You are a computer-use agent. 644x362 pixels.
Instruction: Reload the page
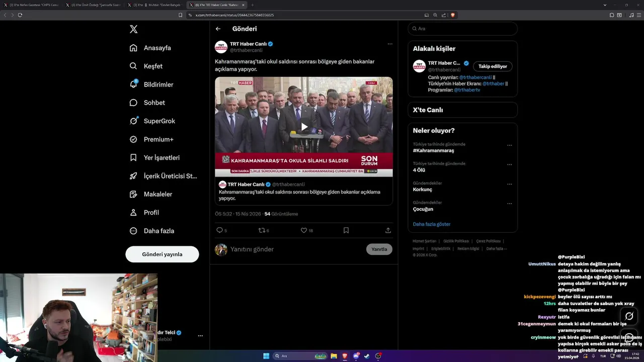click(x=20, y=15)
